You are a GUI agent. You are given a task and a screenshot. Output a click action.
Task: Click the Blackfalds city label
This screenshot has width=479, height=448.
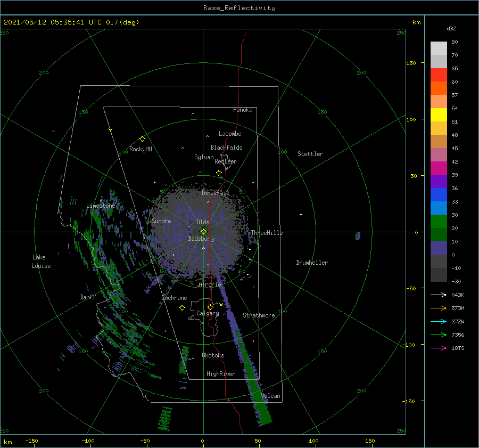[x=226, y=148]
